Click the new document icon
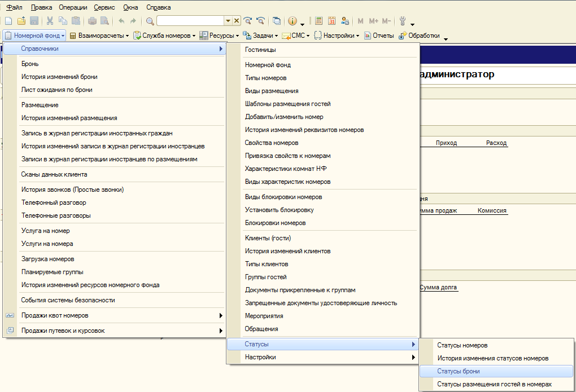This screenshot has height=392, width=576. 8,21
